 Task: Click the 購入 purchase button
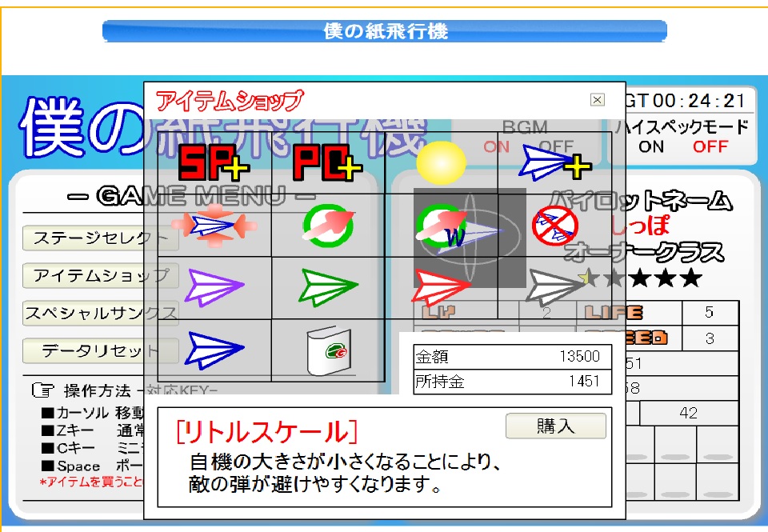tap(555, 426)
